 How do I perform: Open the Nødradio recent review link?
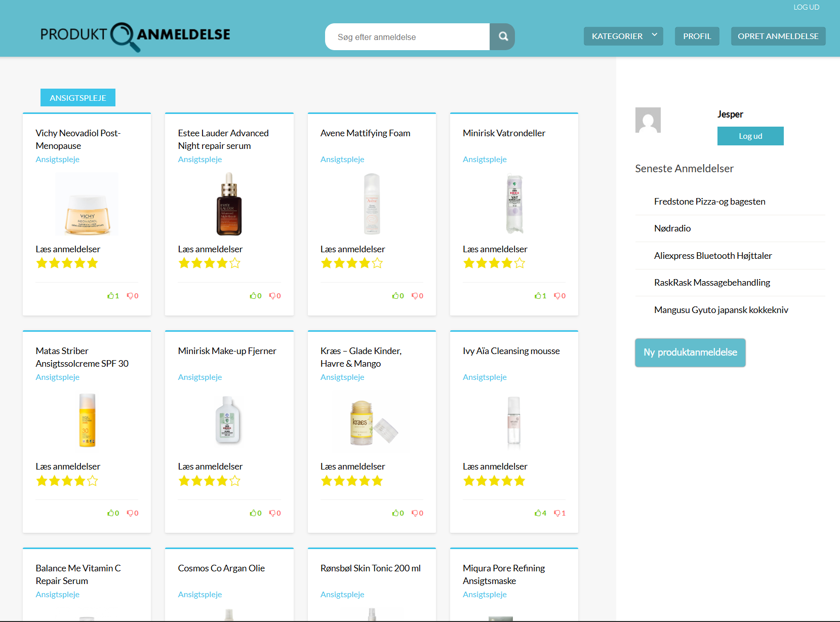click(672, 228)
